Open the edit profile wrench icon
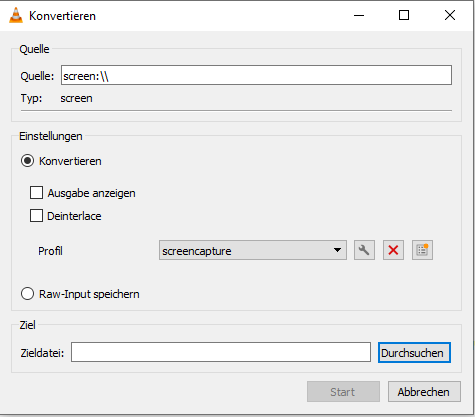475x417 pixels. pos(364,250)
